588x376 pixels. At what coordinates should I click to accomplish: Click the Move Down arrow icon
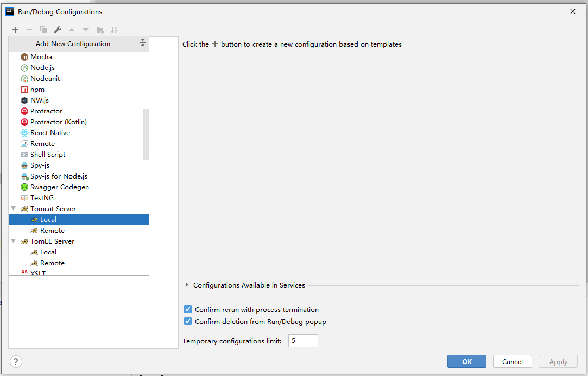[x=86, y=30]
